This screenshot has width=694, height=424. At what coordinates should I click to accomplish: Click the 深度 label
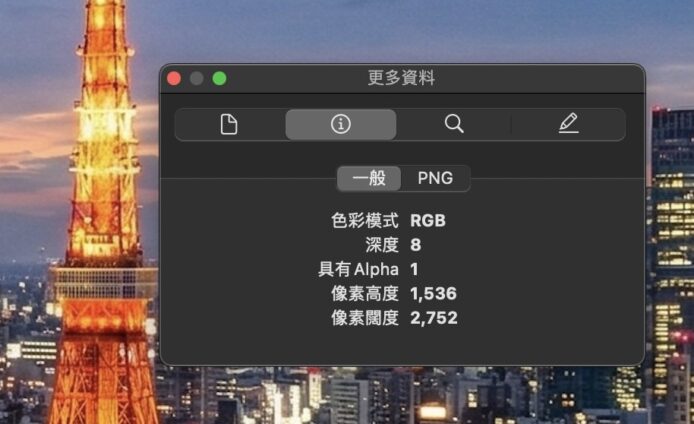tap(382, 245)
